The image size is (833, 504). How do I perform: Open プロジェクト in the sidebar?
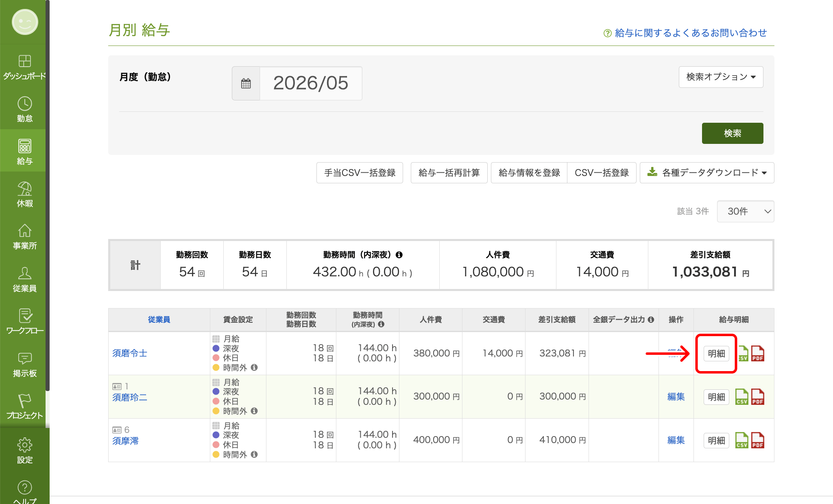24,406
